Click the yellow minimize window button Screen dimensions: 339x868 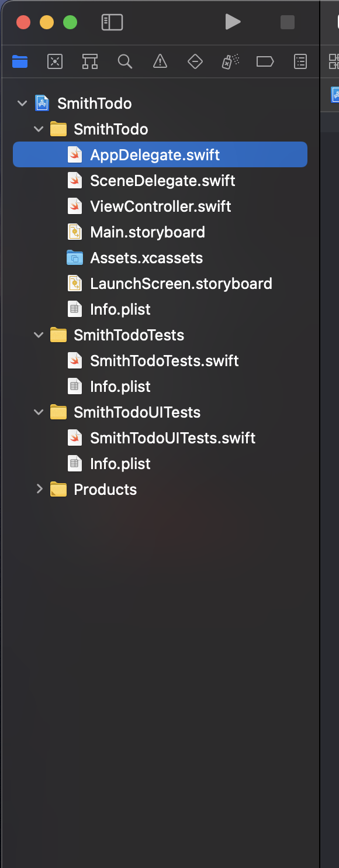(x=47, y=22)
